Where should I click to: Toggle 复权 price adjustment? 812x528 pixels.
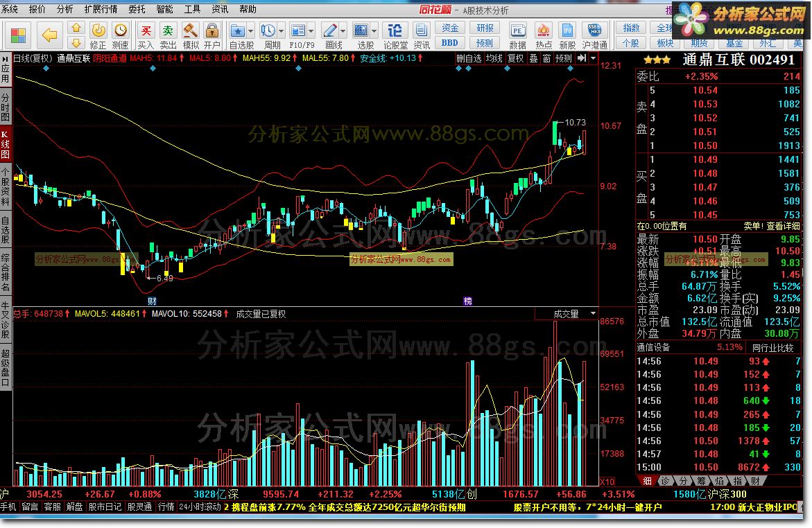coord(515,58)
